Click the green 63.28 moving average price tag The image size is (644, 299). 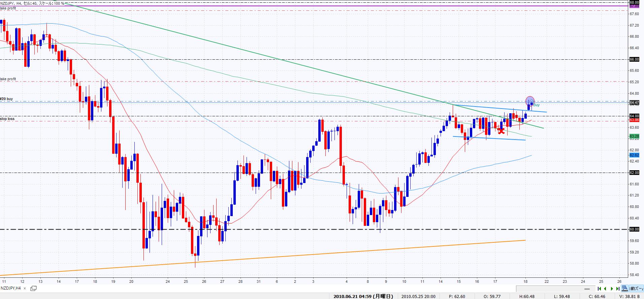pyautogui.click(x=634, y=136)
